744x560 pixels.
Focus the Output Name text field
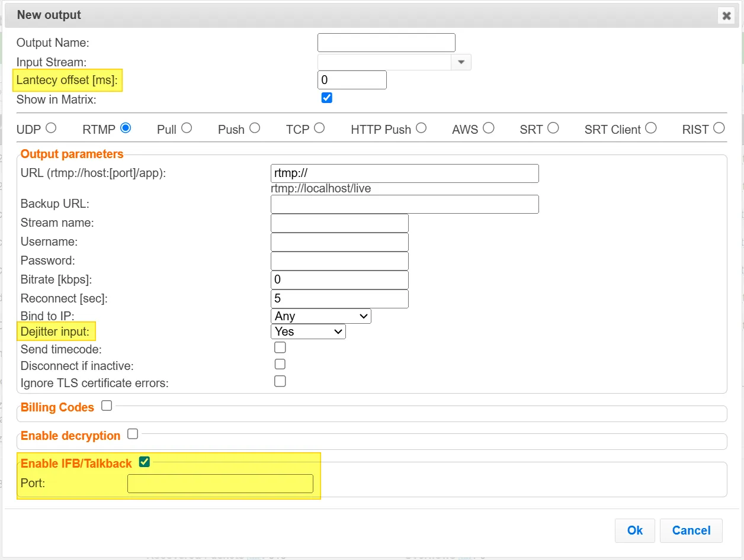coord(386,43)
